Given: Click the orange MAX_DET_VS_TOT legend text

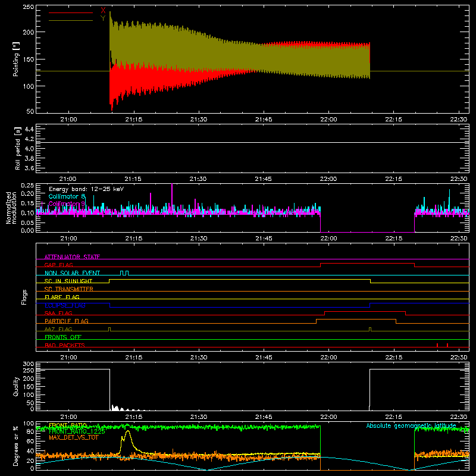Looking at the screenshot, I should (x=73, y=437).
